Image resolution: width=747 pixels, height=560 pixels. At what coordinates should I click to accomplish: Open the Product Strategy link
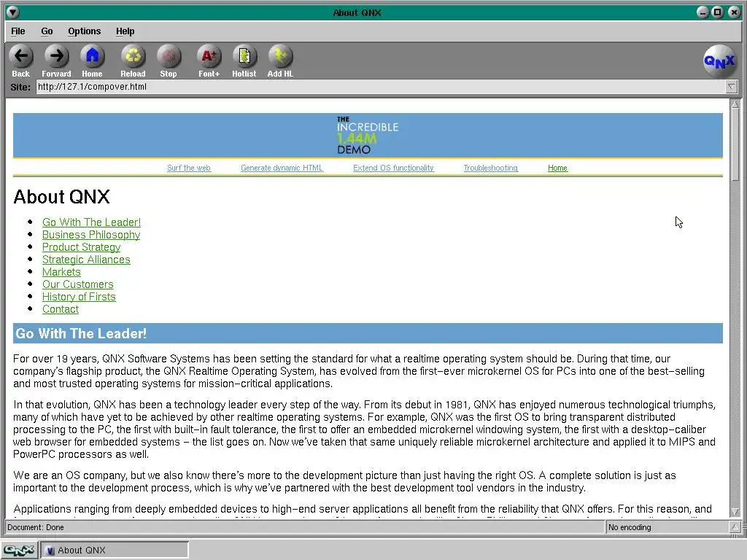[82, 247]
